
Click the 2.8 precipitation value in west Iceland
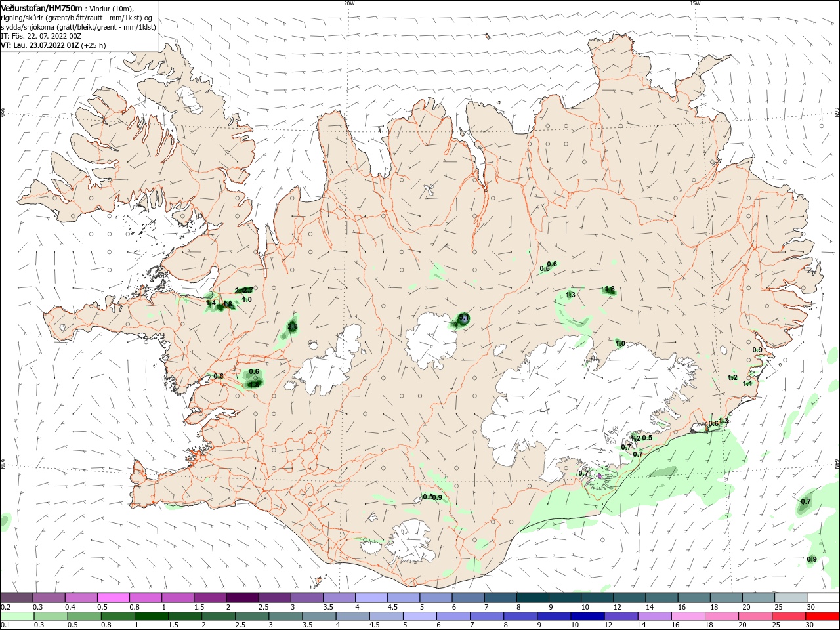(x=293, y=327)
